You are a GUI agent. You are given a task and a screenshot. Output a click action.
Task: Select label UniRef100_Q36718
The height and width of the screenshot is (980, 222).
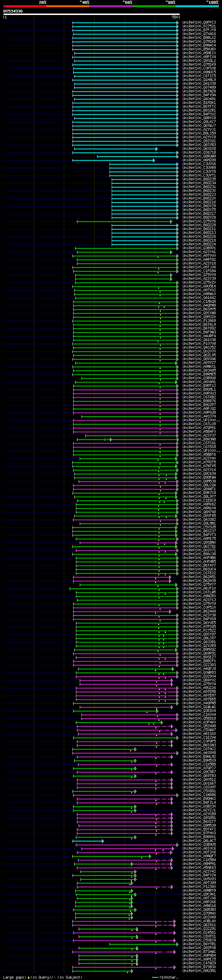pos(199,153)
